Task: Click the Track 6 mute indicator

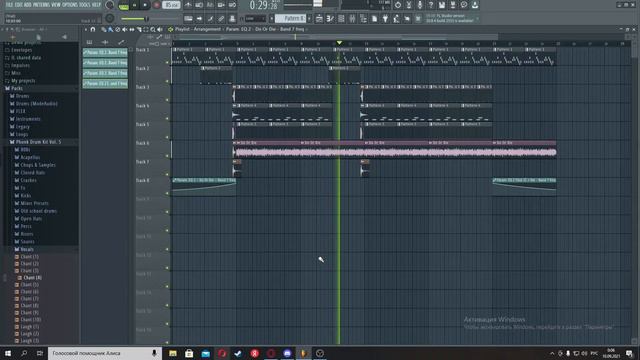Action: pyautogui.click(x=167, y=156)
